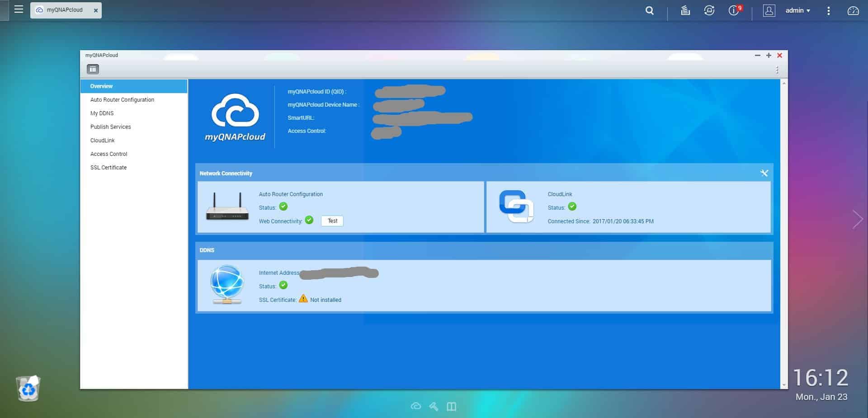Screen dimensions: 868x418
Task: Maximize the myQNAPcloud window
Action: (769, 55)
